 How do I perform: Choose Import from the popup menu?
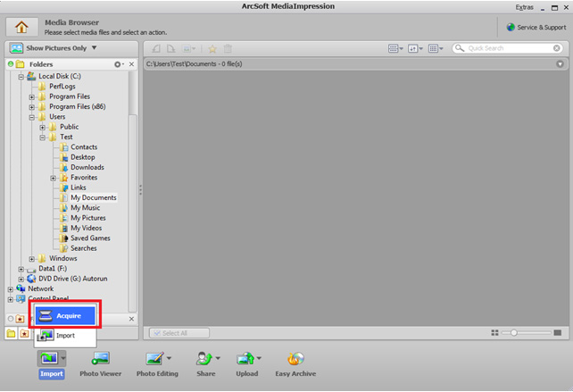pyautogui.click(x=65, y=336)
